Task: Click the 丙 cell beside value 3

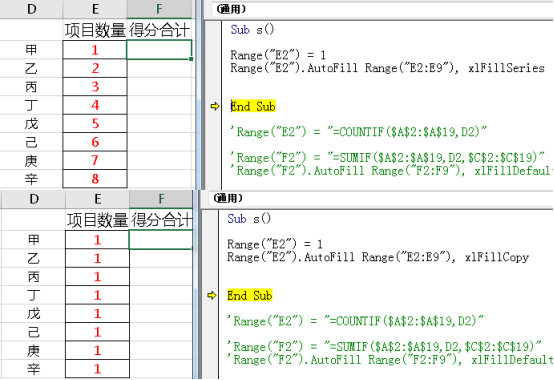Action: coord(31,87)
